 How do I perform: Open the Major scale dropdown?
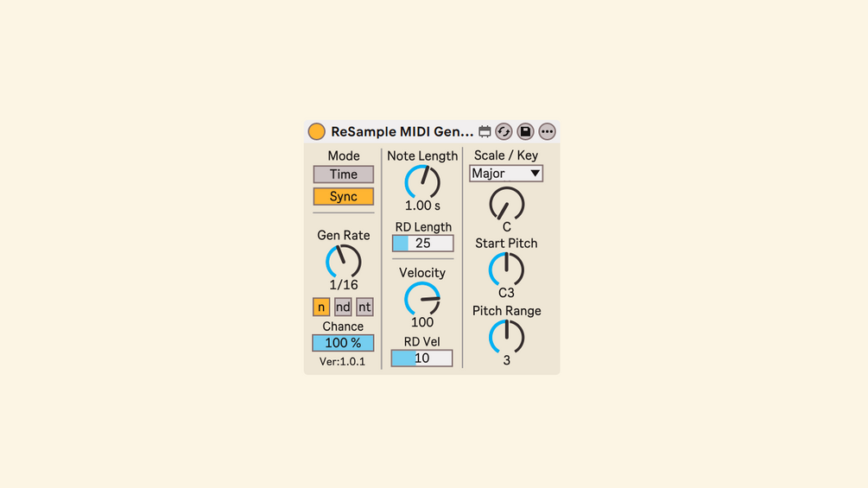pos(506,174)
